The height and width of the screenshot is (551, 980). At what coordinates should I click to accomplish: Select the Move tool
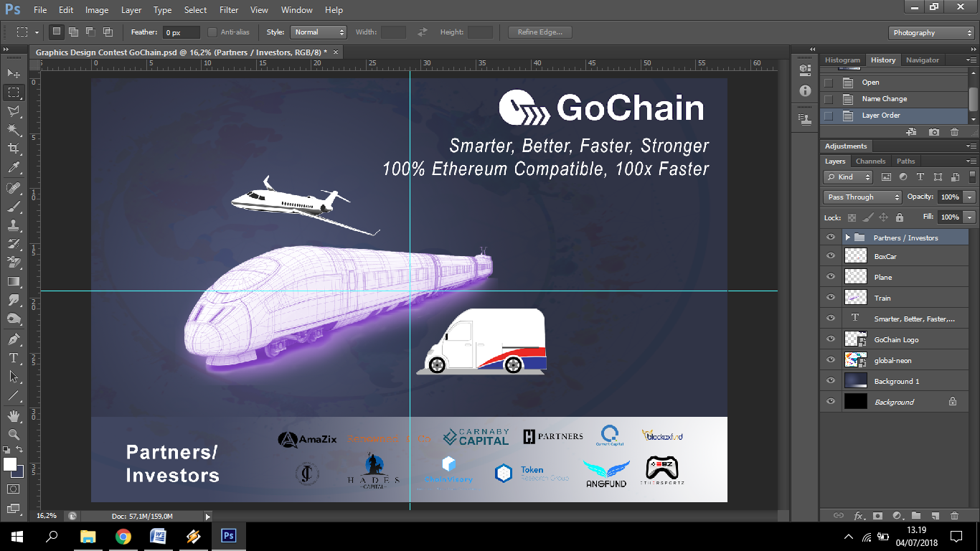pos(14,73)
